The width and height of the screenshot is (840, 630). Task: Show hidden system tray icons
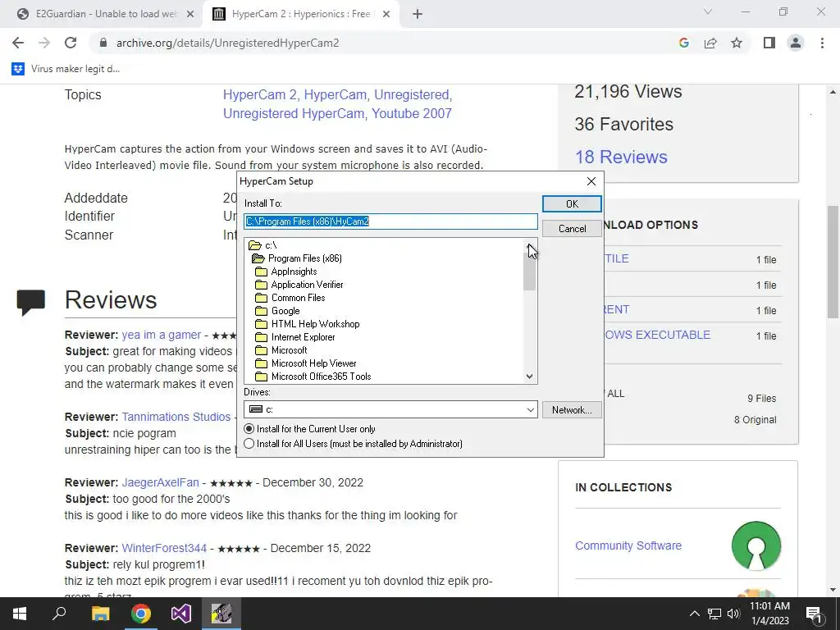pos(694,614)
